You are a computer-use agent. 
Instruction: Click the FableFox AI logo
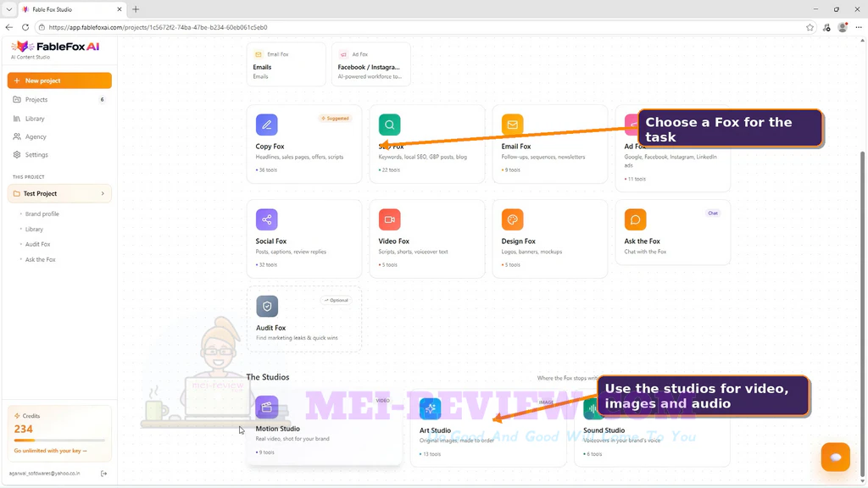(55, 47)
